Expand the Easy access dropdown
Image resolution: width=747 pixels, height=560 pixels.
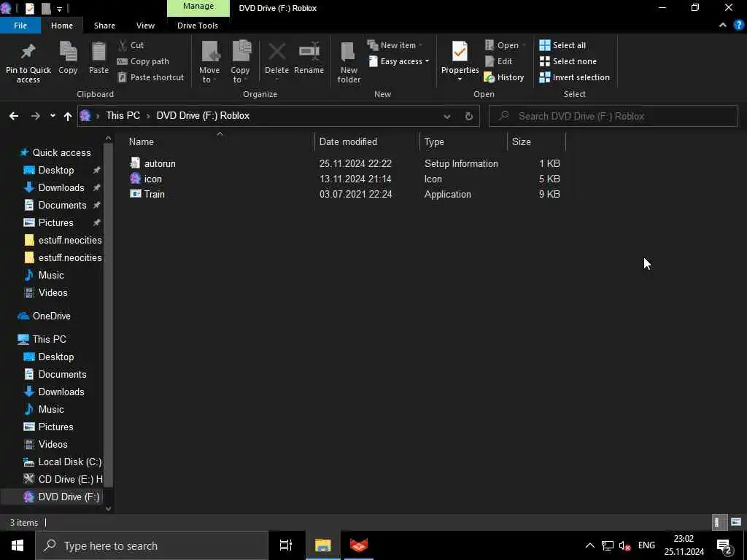point(398,61)
